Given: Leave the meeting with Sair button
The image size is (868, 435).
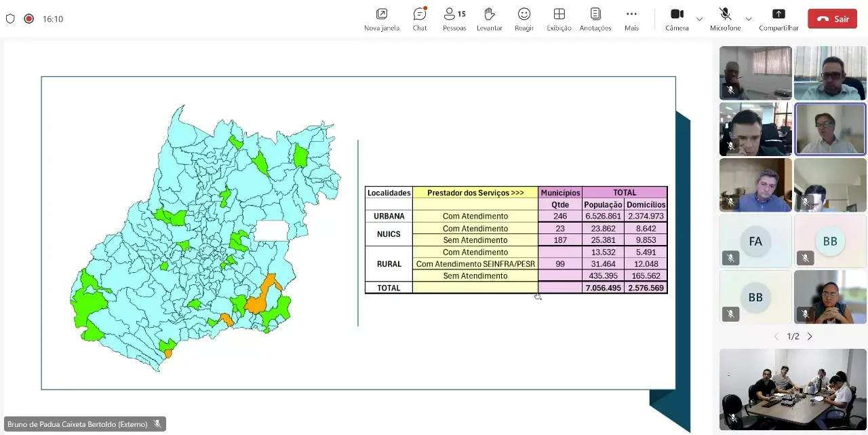Looking at the screenshot, I should pos(832,19).
